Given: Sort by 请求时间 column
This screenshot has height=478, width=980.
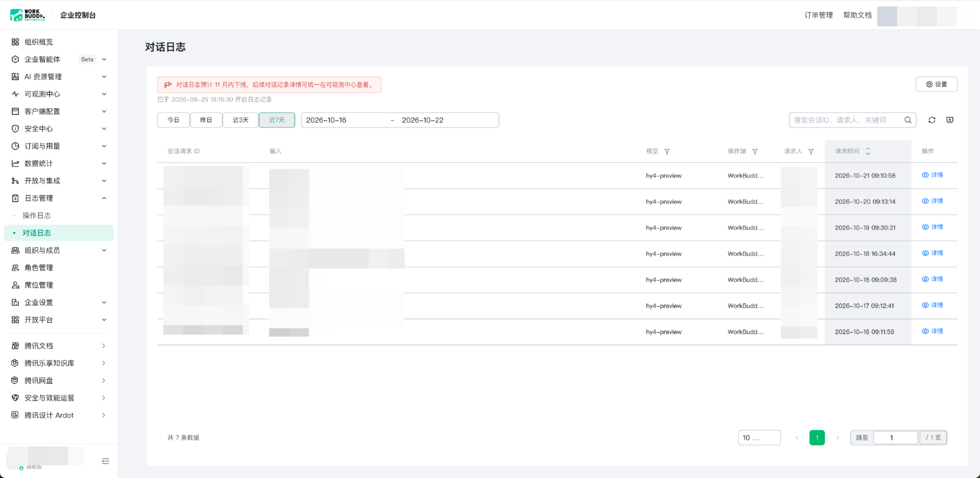Looking at the screenshot, I should click(868, 151).
